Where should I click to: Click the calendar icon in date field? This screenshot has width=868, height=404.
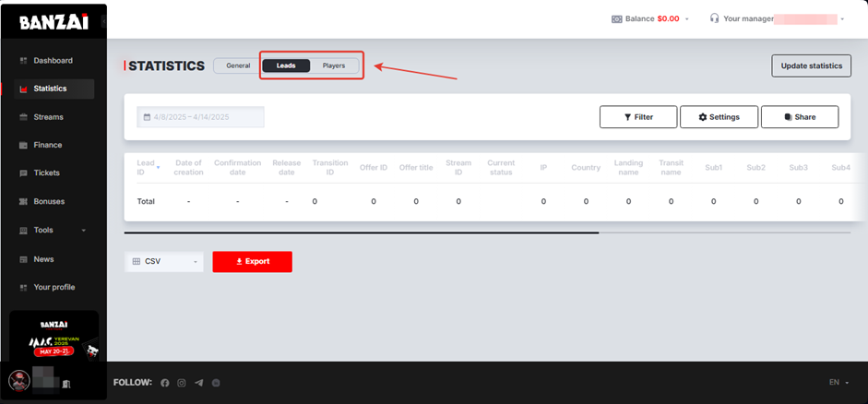(x=147, y=117)
